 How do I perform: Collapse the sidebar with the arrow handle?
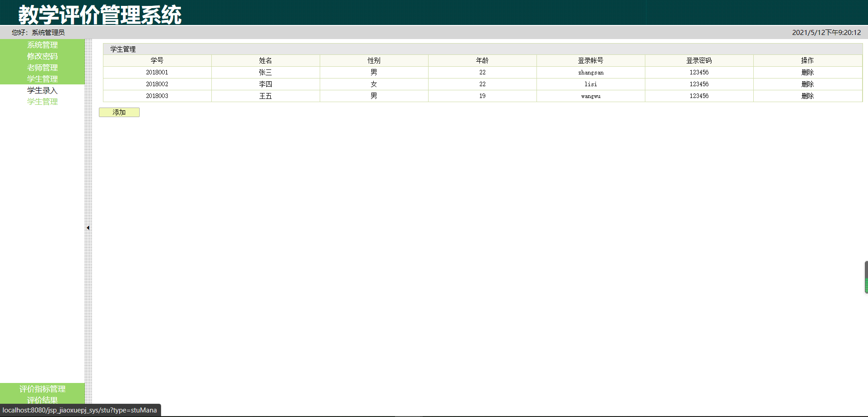[x=88, y=228]
